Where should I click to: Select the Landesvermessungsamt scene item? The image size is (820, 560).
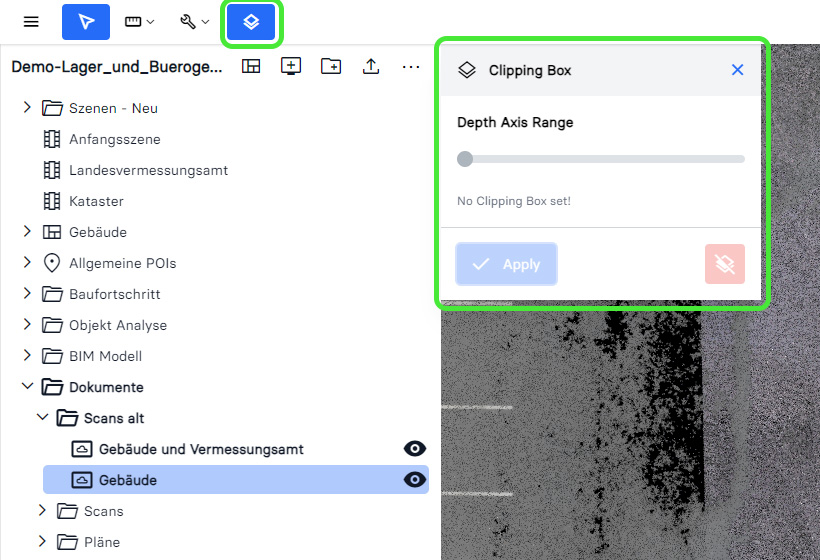tap(148, 170)
